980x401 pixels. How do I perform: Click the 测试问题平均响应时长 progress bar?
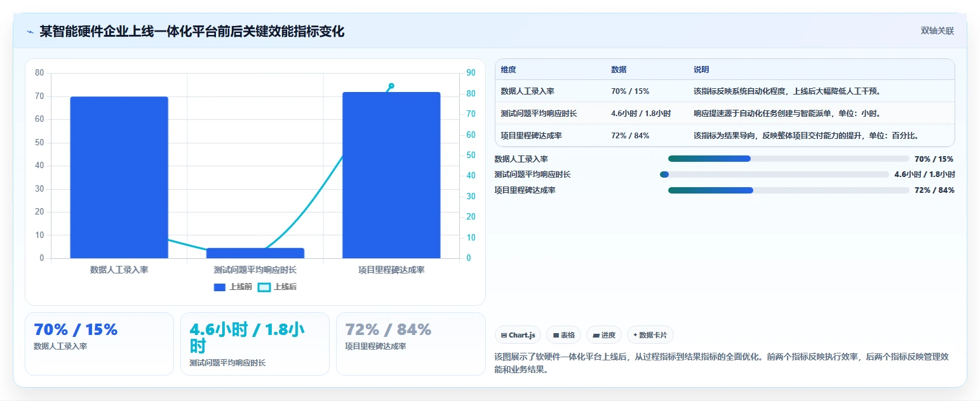pyautogui.click(x=775, y=174)
